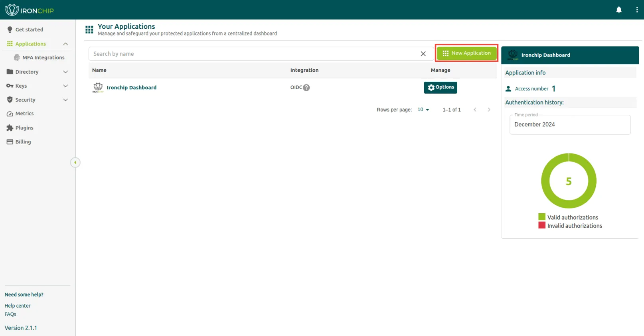
Task: Click the Search by name field
Action: [261, 54]
